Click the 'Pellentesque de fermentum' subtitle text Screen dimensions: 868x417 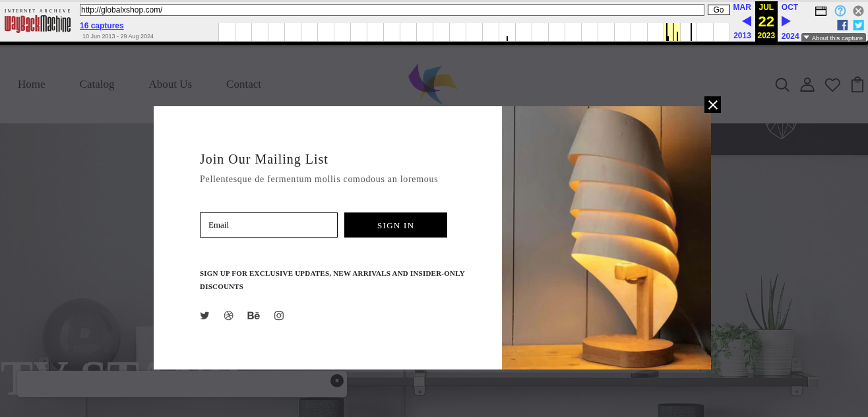[319, 179]
